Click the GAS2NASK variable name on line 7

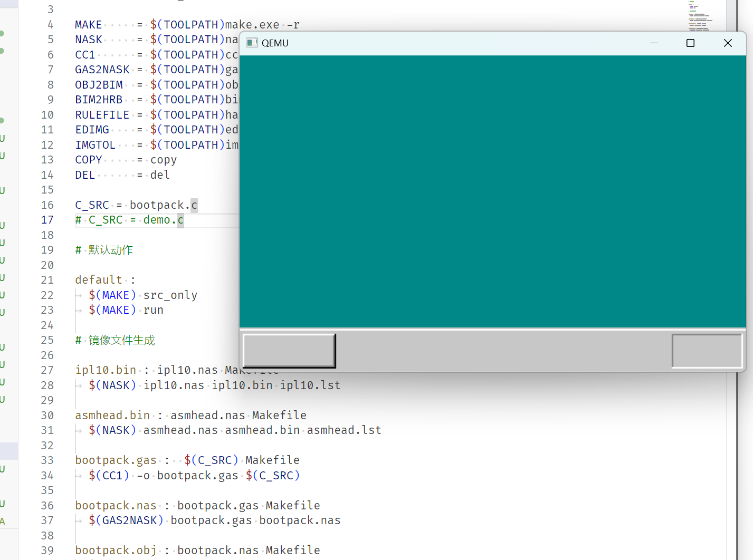pyautogui.click(x=102, y=70)
